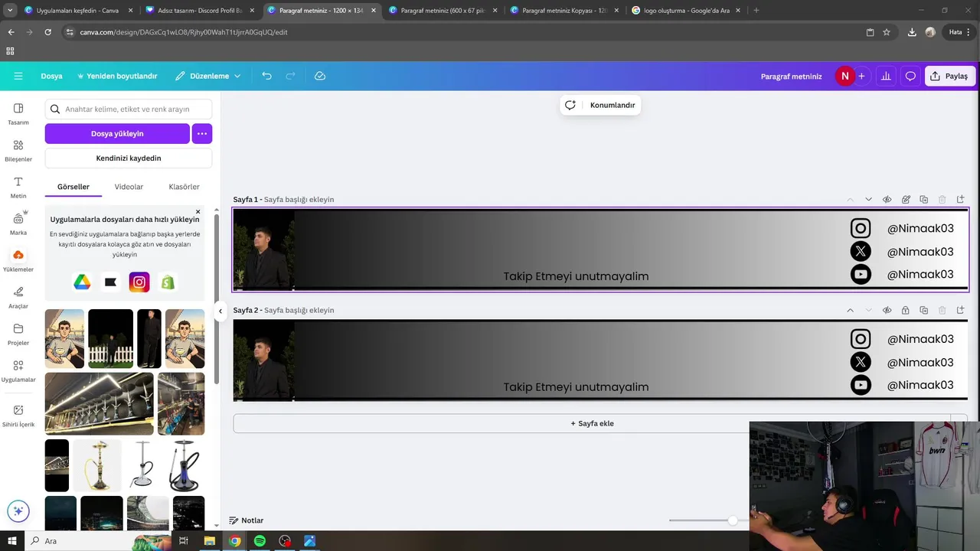Image resolution: width=980 pixels, height=551 pixels.
Task: Select the Metin text tool
Action: 18,187
